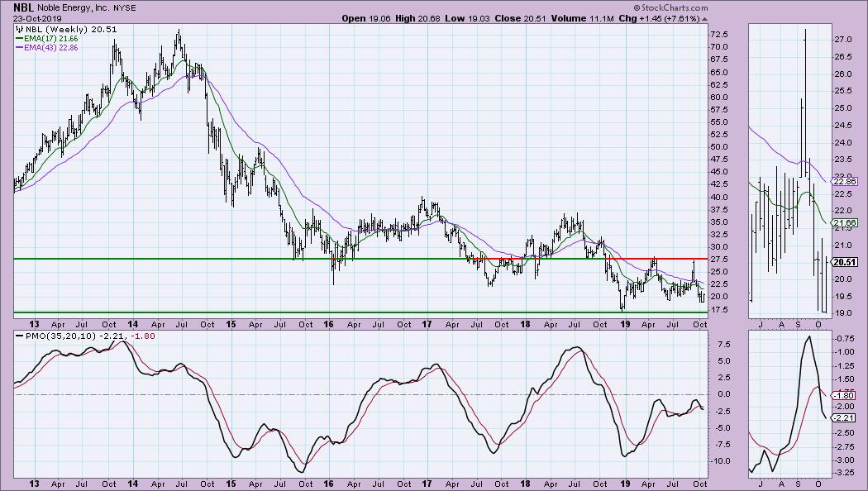Click the Low 19.03 value
868x491 pixels.
pyautogui.click(x=467, y=18)
